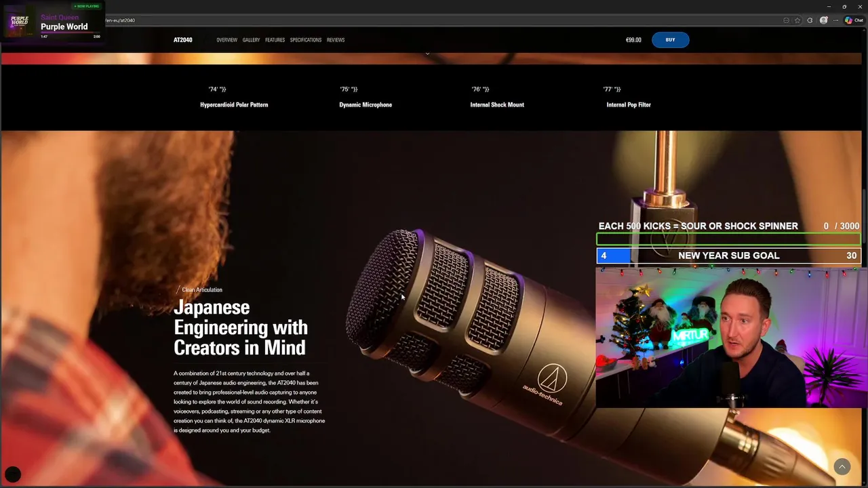This screenshot has width=868, height=488.
Task: Click the Clean Articulation label
Action: (x=202, y=290)
